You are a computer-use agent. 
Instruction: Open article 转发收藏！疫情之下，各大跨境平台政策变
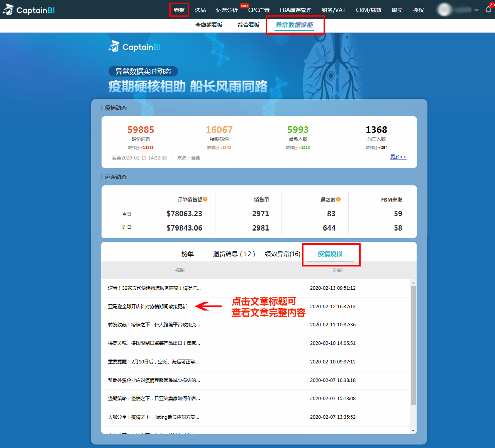(154, 325)
